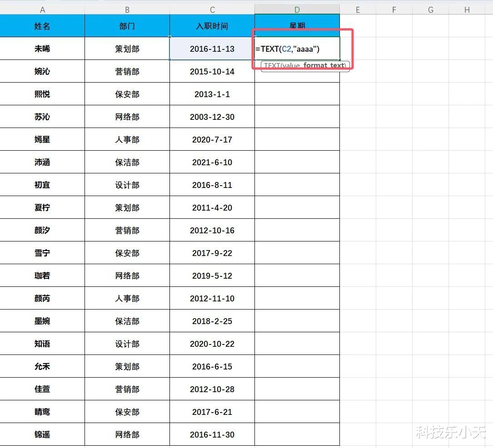
Task: Click the name cell 夏柠
Action: point(42,207)
